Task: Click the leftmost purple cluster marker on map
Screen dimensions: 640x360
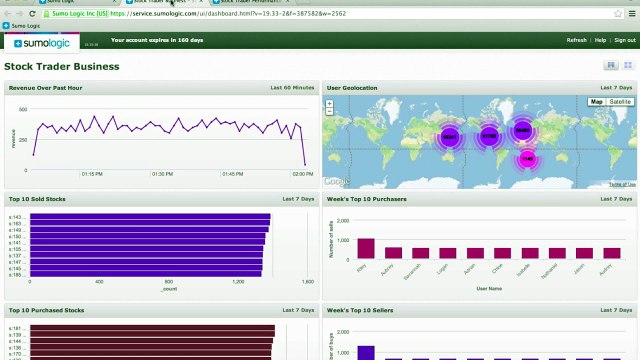Action: 449,137
